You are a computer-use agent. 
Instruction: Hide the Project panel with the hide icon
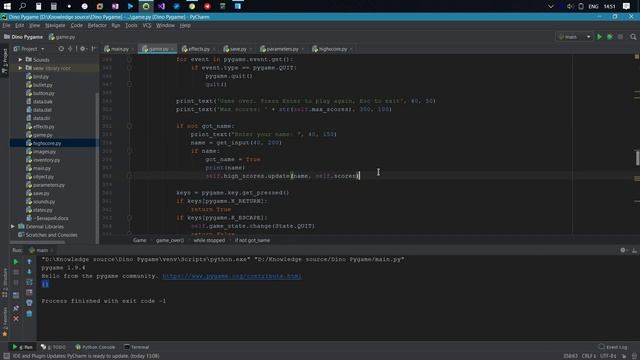(x=93, y=49)
